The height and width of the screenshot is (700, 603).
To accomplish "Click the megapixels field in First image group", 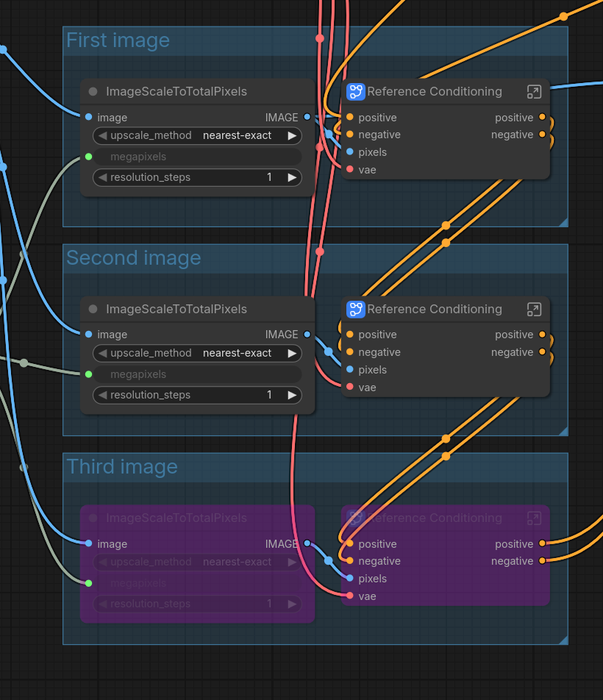I will point(197,157).
